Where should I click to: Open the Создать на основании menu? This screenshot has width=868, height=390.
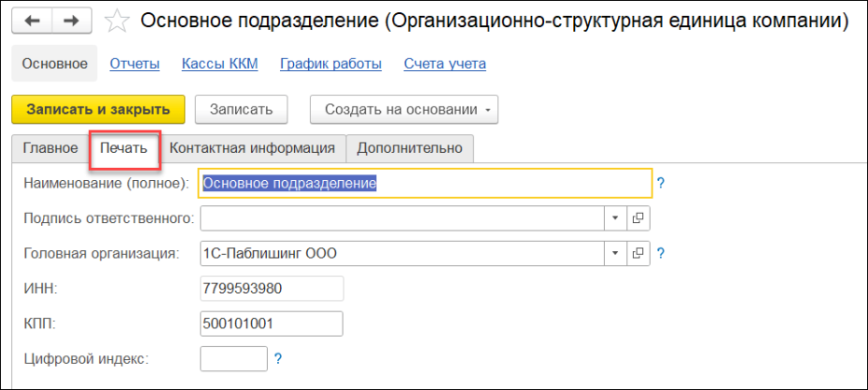[x=403, y=109]
